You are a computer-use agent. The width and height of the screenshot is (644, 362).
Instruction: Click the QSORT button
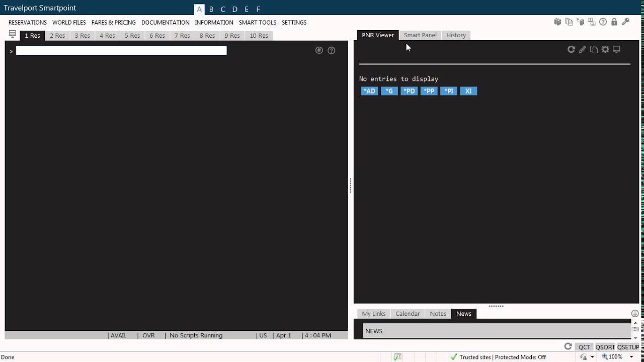pyautogui.click(x=605, y=347)
